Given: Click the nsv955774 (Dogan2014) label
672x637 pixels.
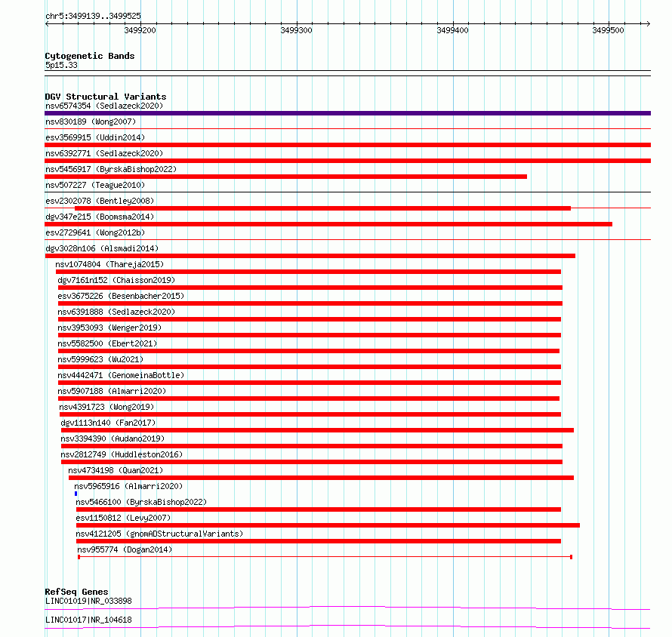Looking at the screenshot, I should click(125, 549).
